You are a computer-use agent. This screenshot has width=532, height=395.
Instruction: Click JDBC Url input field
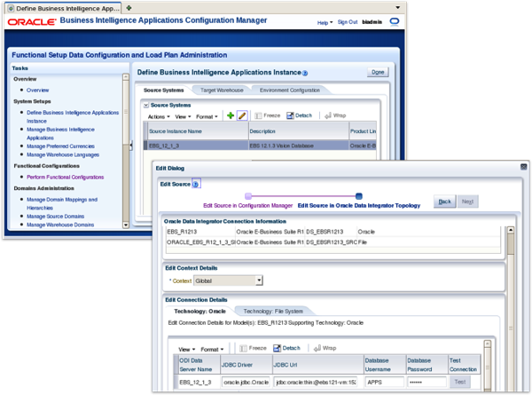tap(316, 382)
